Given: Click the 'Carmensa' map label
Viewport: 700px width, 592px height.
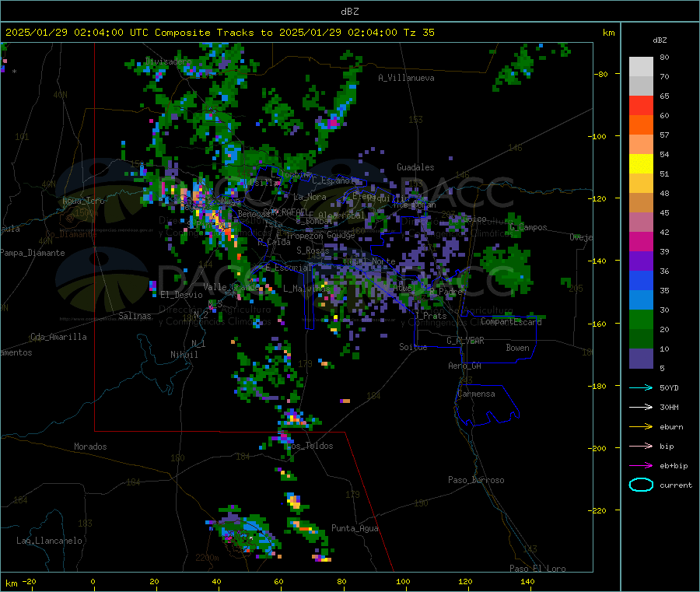Looking at the screenshot, I should [x=476, y=394].
